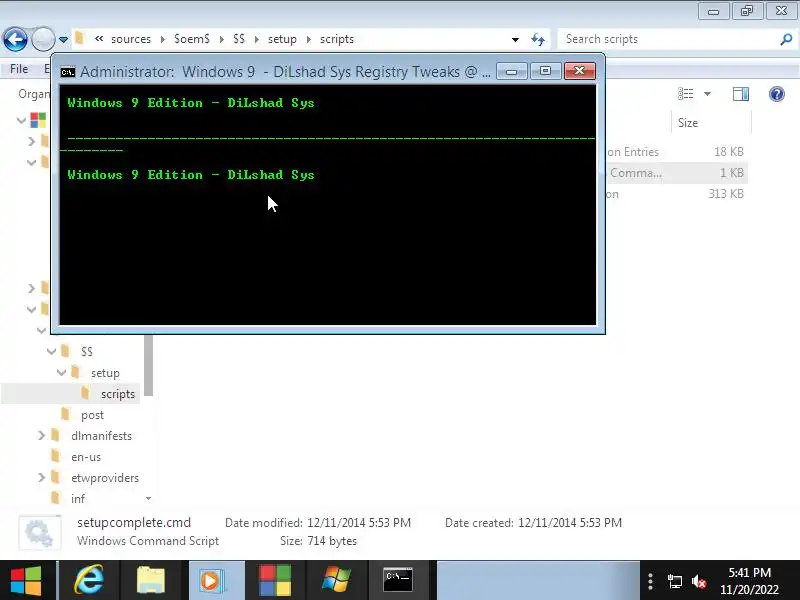Open the Windows Start button
Image resolution: width=800 pixels, height=600 pixels.
26,580
